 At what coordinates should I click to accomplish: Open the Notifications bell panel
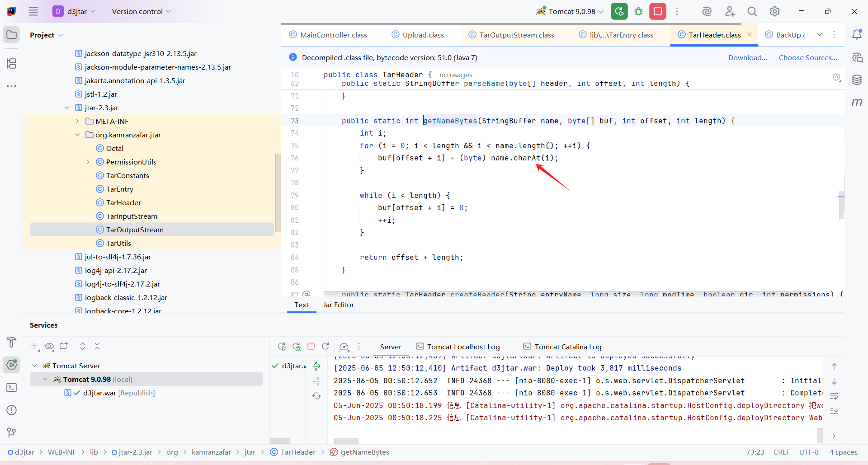[x=857, y=35]
